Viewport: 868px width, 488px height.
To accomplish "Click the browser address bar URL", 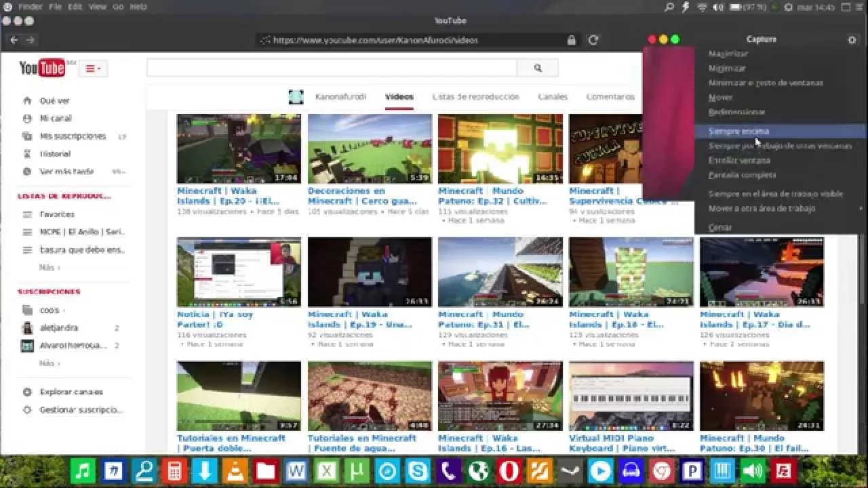I will tap(376, 40).
